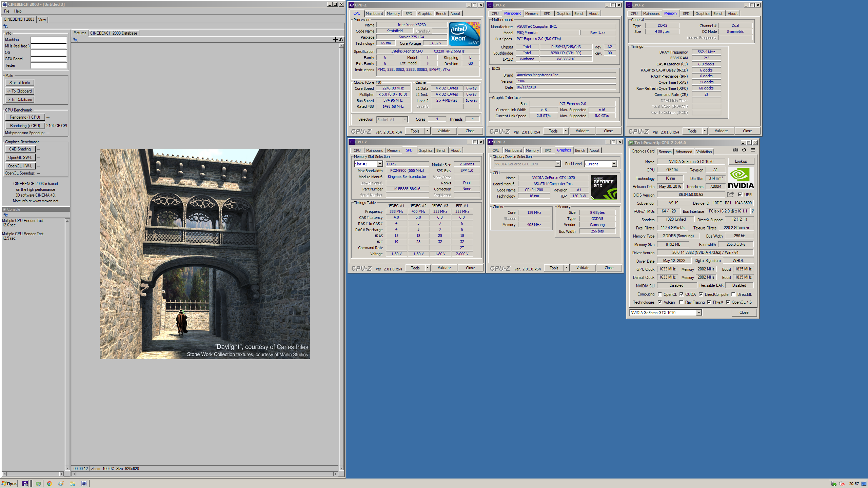Click the pin icon under the CINEBENCH 2003 tab
This screenshot has width=868, height=488.
(x=5, y=26)
